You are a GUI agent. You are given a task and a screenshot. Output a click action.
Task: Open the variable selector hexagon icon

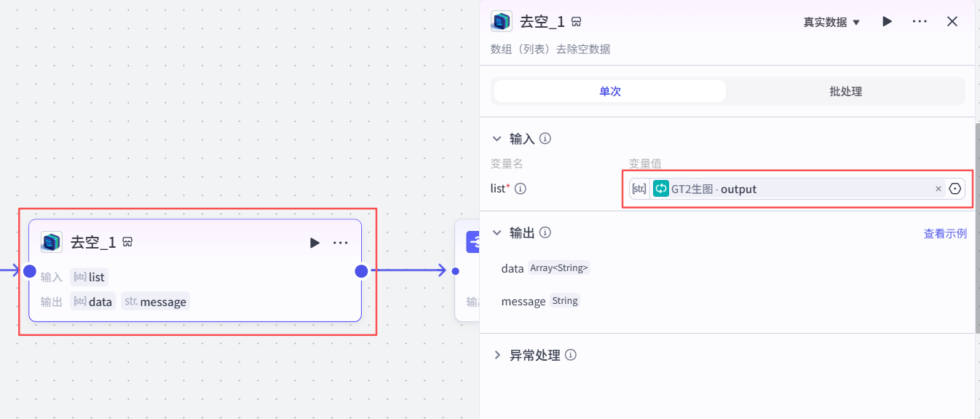(x=955, y=189)
